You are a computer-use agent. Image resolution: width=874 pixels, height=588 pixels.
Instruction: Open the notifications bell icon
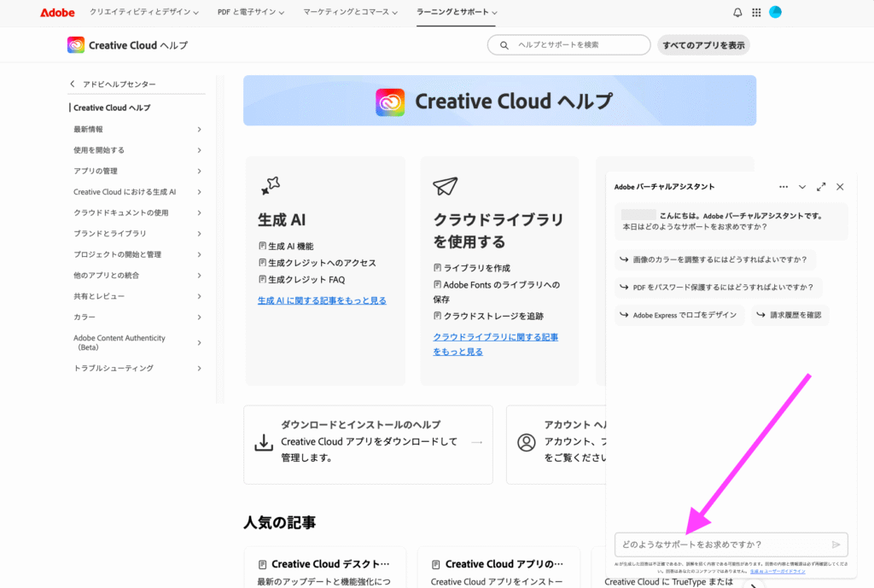click(x=737, y=12)
